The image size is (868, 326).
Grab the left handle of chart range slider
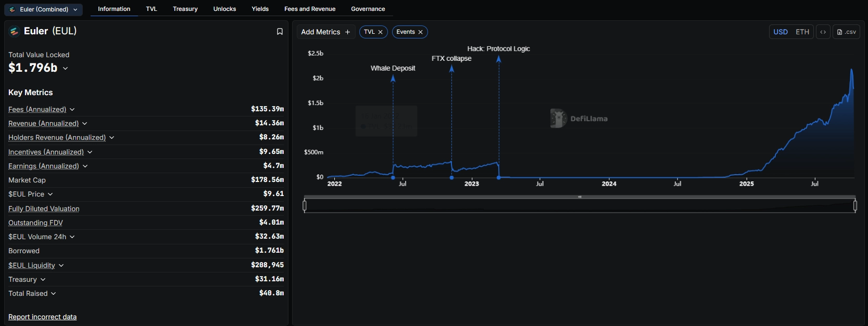pos(305,206)
